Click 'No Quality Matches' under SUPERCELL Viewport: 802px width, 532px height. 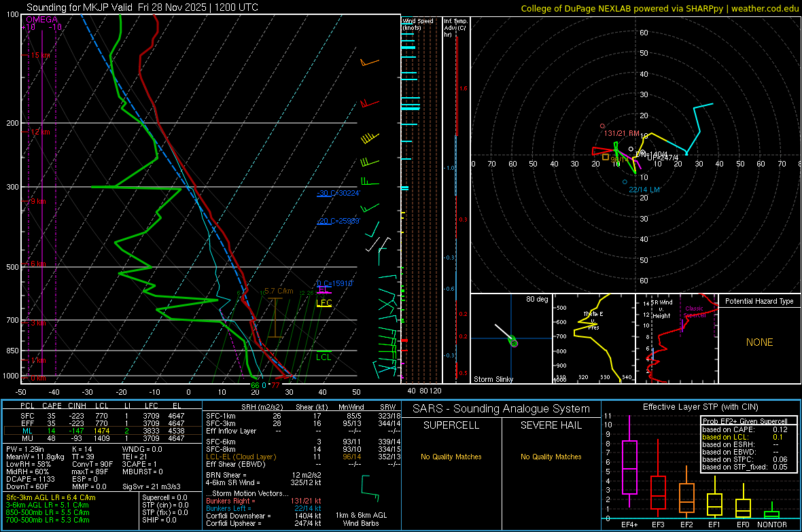click(451, 457)
